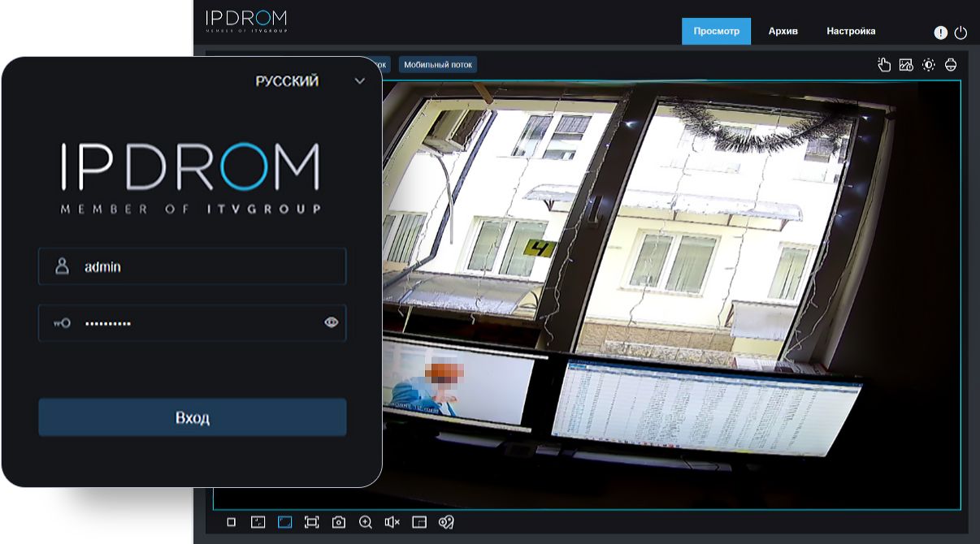Show password using the eye icon
980x544 pixels.
point(331,322)
